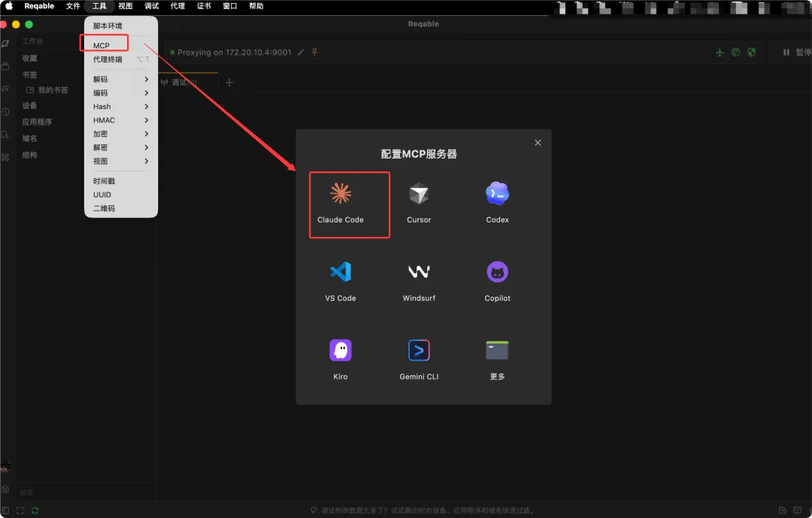Open the 窗口 menu in menu bar
Viewport: 812px width, 518px height.
230,6
